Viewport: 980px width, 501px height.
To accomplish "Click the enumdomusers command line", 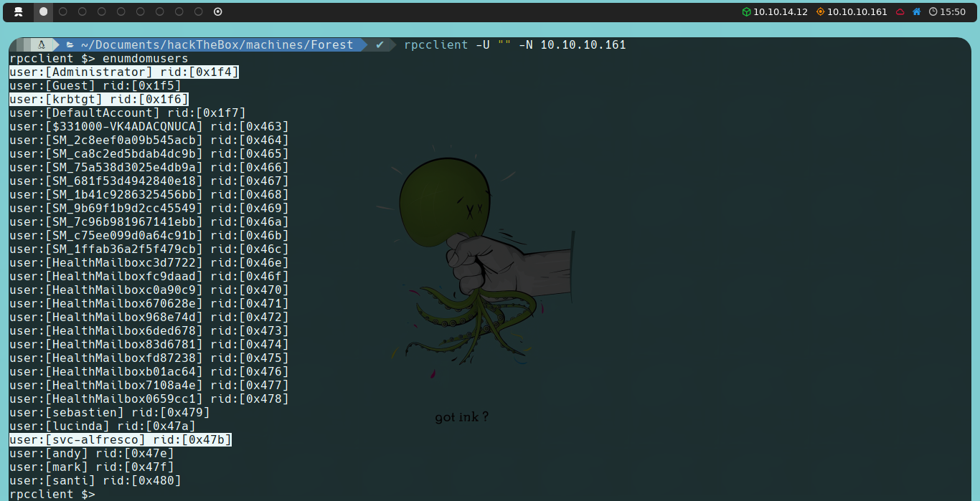I will click(x=99, y=58).
